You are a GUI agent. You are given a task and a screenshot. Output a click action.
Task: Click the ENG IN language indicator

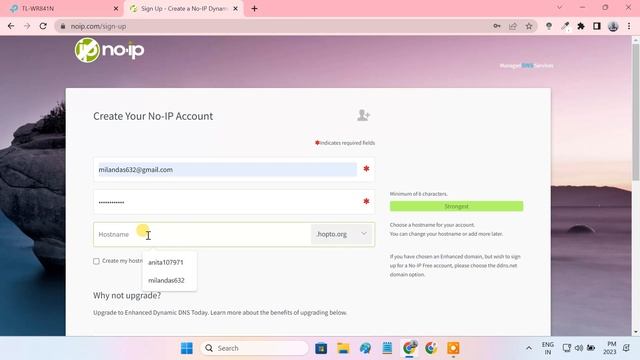coord(548,348)
